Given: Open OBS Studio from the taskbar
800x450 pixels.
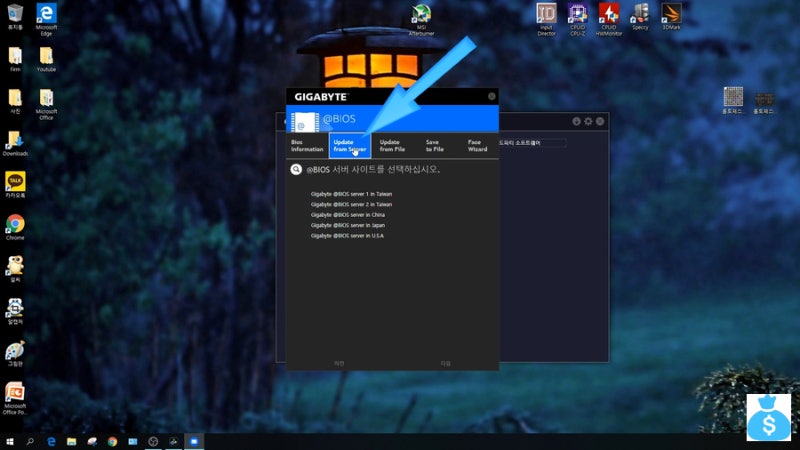Looking at the screenshot, I should tap(153, 441).
